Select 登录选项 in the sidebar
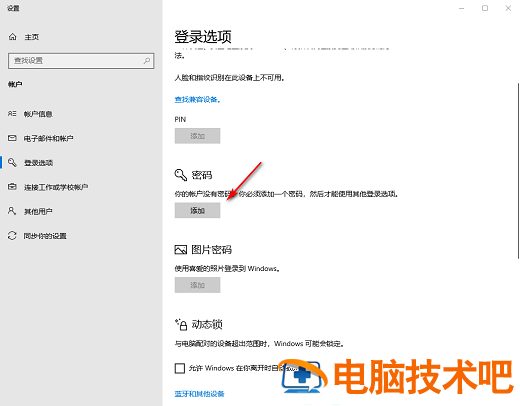520x406 pixels. tap(38, 163)
